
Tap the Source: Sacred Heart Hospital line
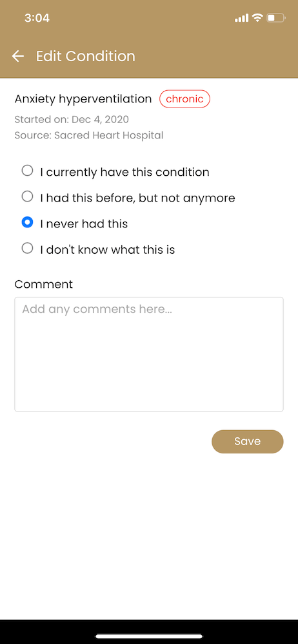pos(89,135)
